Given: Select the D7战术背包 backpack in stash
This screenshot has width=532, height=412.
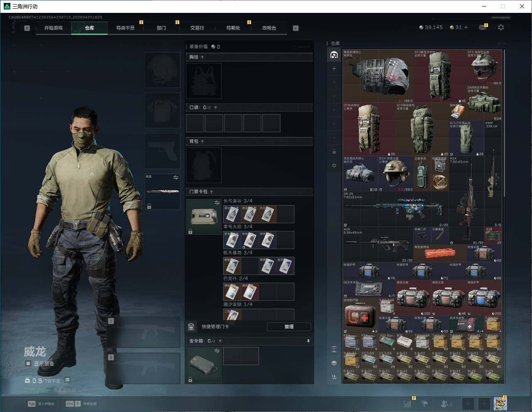Looking at the screenshot, I should [369, 130].
